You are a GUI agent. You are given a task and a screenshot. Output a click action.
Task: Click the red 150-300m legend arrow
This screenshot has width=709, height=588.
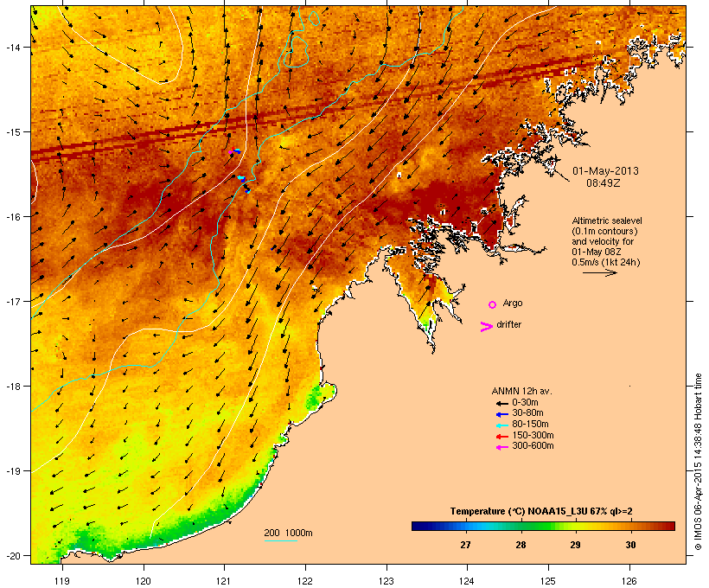pyautogui.click(x=501, y=437)
